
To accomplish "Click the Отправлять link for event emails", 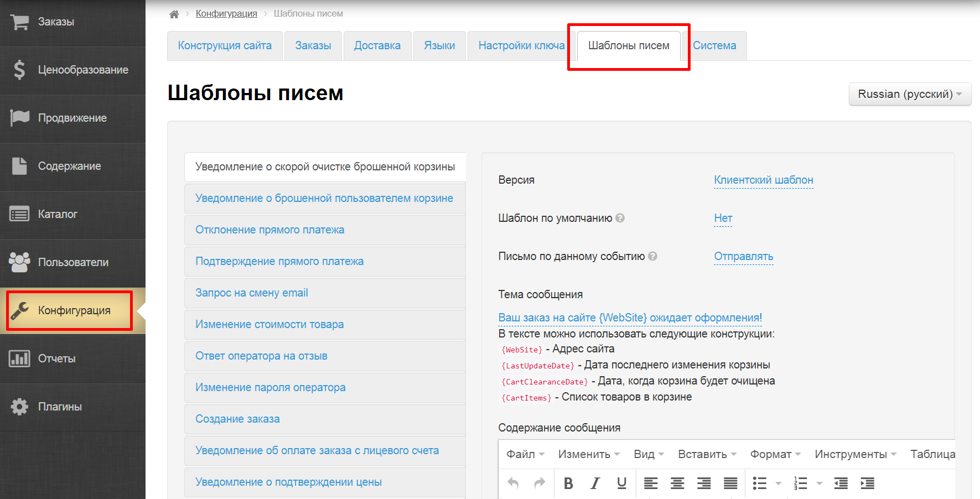I will [743, 256].
